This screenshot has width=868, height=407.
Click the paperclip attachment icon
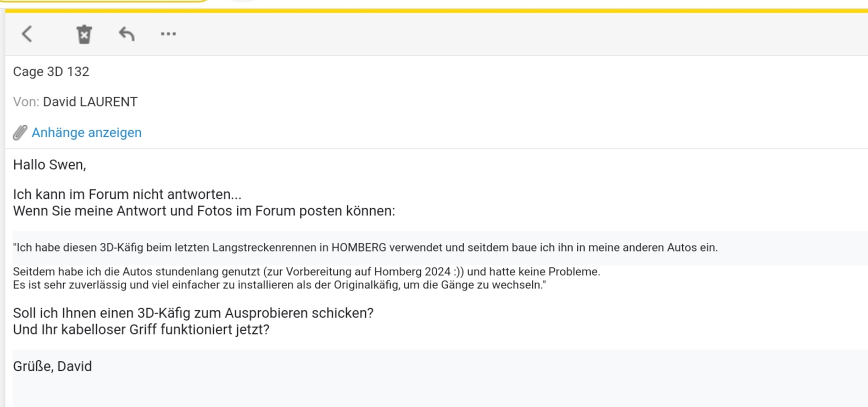pyautogui.click(x=20, y=132)
